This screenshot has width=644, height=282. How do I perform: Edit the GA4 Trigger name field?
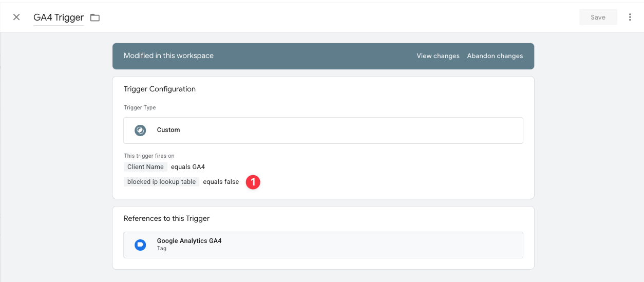[x=59, y=17]
